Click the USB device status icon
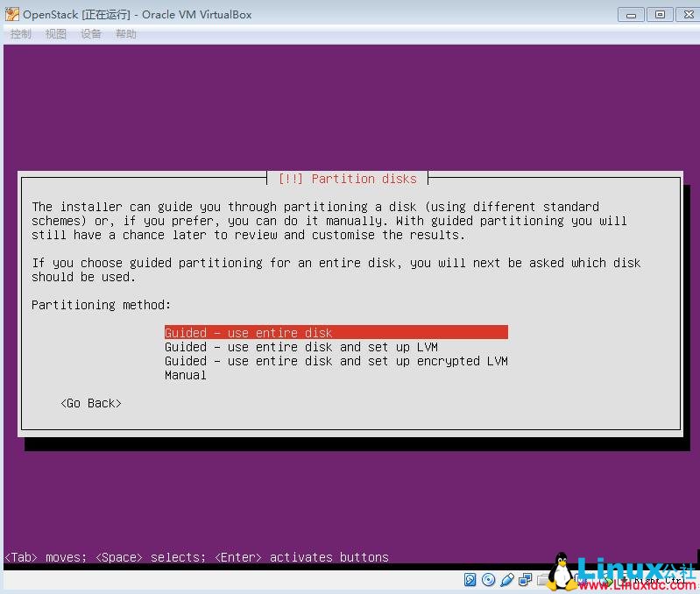 [507, 579]
